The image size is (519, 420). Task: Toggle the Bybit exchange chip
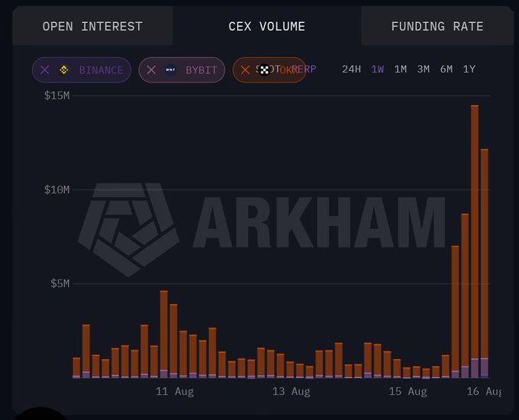(x=182, y=70)
